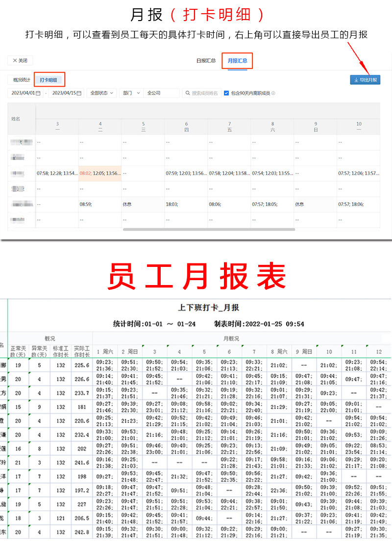Click actual hours cell 197.2

pyautogui.click(x=82, y=491)
